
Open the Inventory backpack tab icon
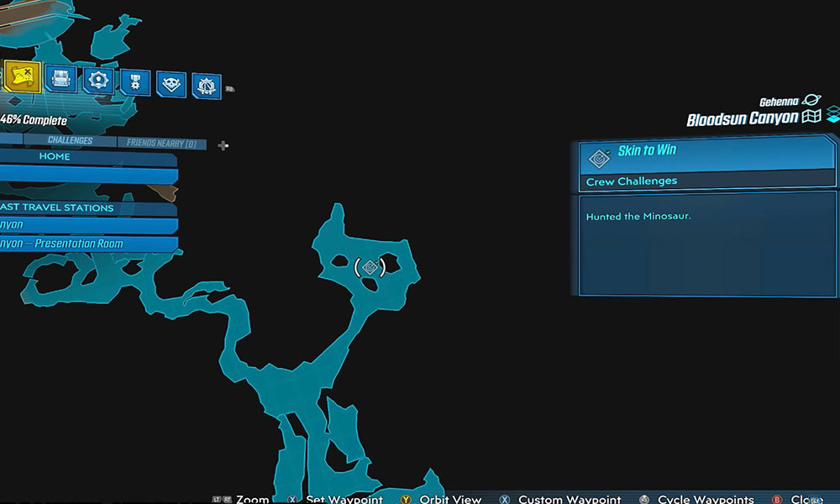(61, 79)
